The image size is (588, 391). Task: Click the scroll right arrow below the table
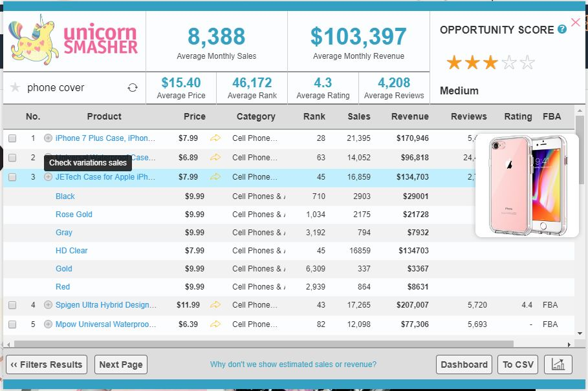coord(569,344)
